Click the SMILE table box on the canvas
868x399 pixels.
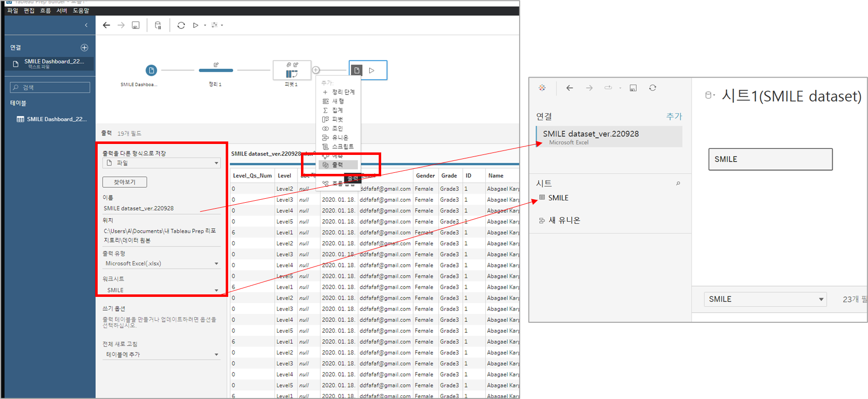(x=770, y=159)
